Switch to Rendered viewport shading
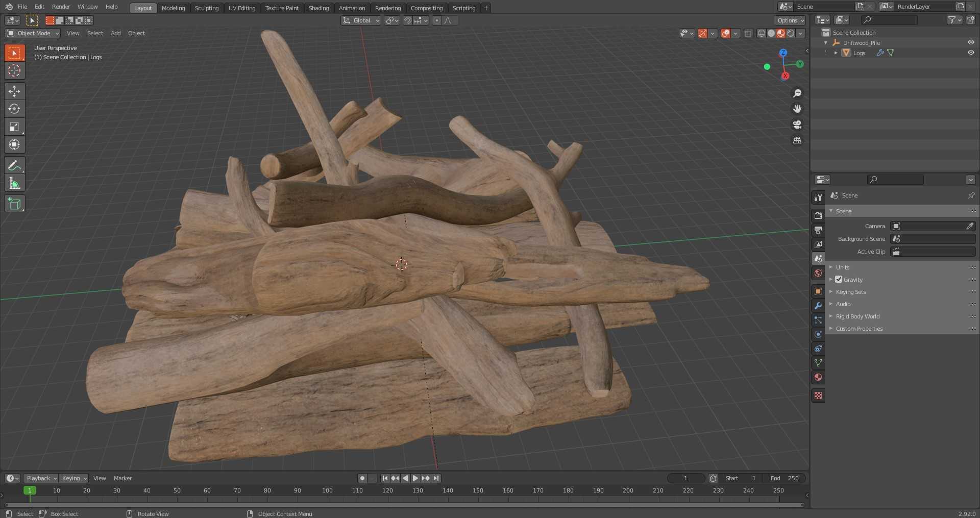This screenshot has height=518, width=980. click(791, 33)
